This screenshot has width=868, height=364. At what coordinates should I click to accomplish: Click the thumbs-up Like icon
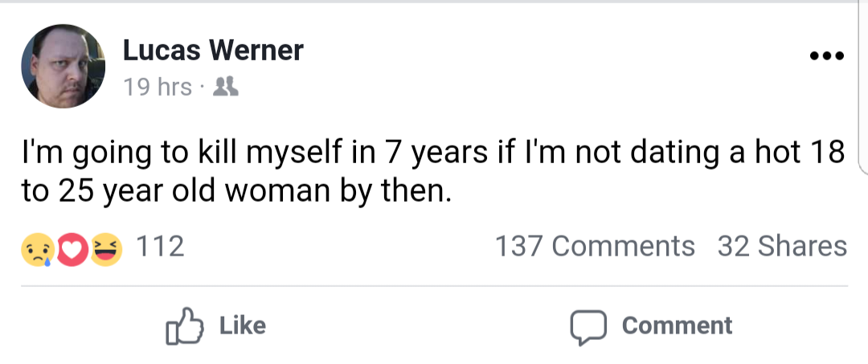pos(184,325)
